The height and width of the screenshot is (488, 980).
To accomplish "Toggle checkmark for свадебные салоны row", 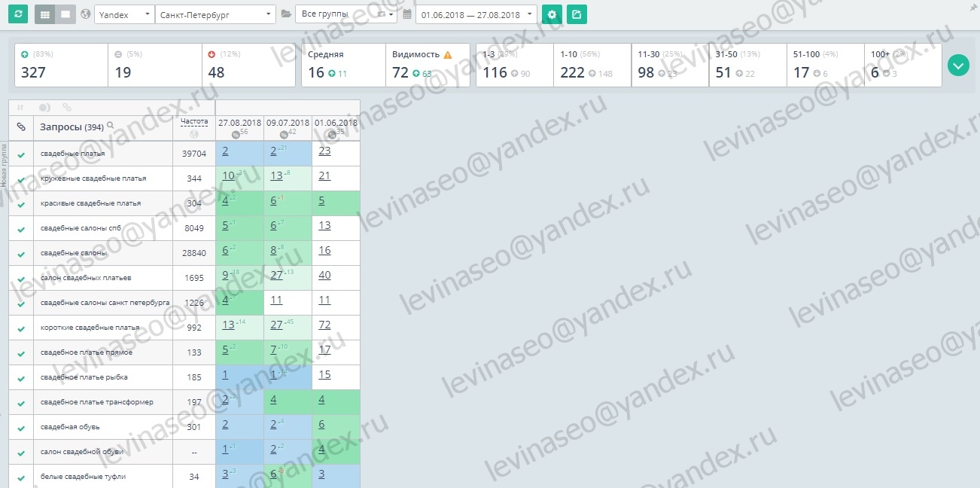I will [x=21, y=255].
